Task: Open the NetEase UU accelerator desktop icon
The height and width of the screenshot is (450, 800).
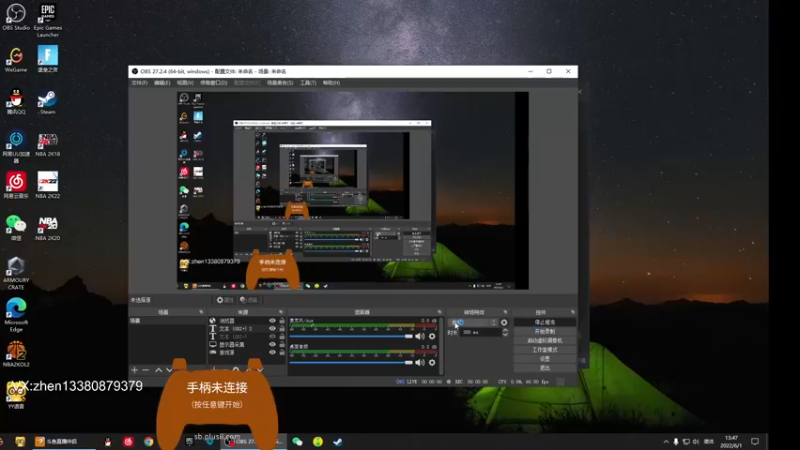Action: [x=16, y=146]
